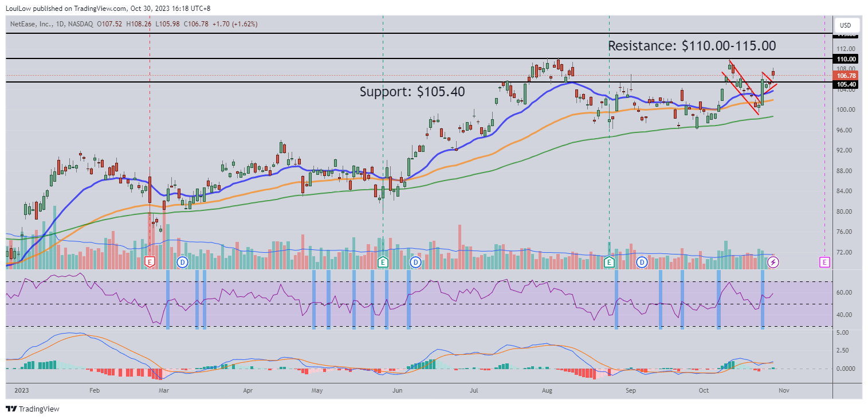
Task: Open the March dividend marker
Action: click(x=182, y=262)
